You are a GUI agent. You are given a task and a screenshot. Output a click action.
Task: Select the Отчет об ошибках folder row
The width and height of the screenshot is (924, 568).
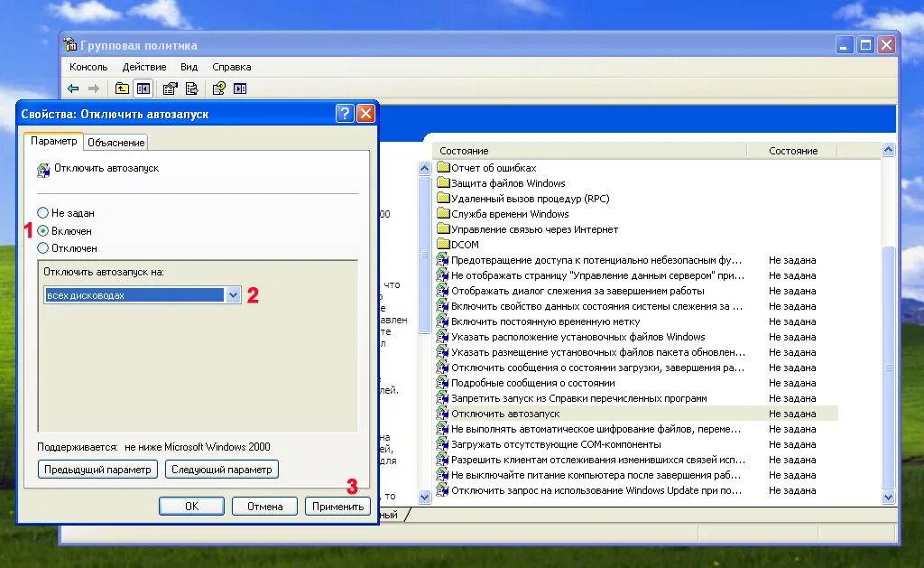[636, 167]
